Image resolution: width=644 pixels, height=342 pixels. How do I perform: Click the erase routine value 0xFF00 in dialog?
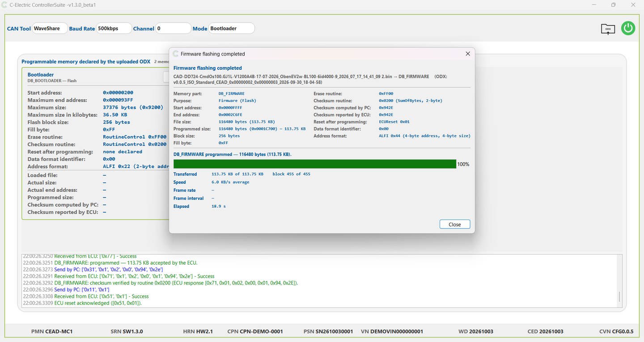coord(386,93)
